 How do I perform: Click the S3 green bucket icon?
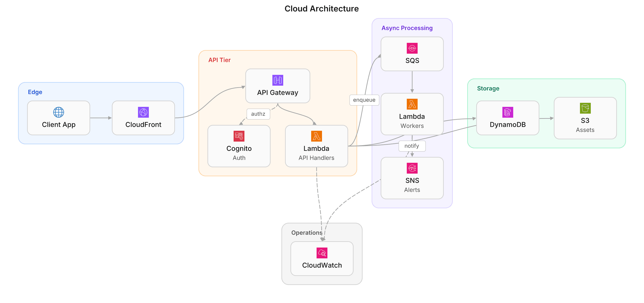[585, 108]
